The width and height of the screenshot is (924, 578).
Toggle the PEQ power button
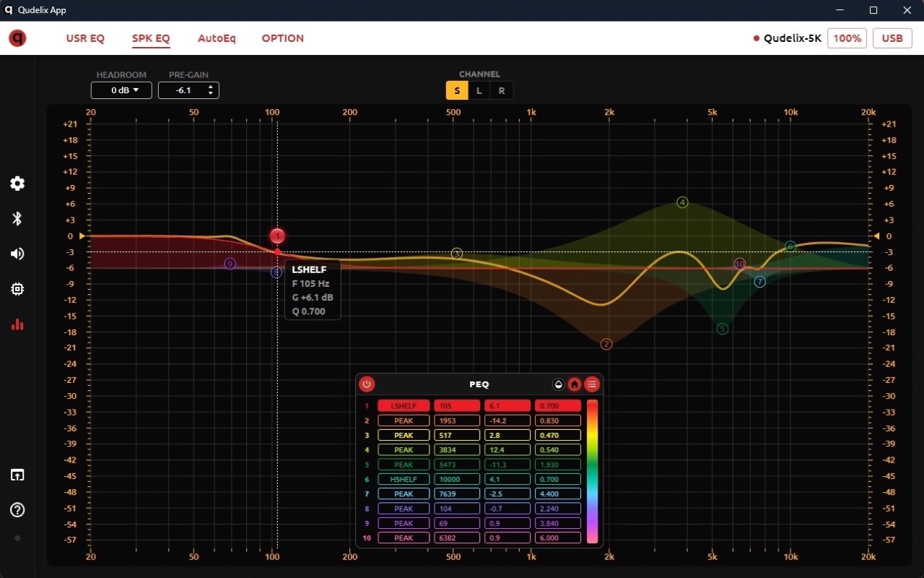point(367,384)
